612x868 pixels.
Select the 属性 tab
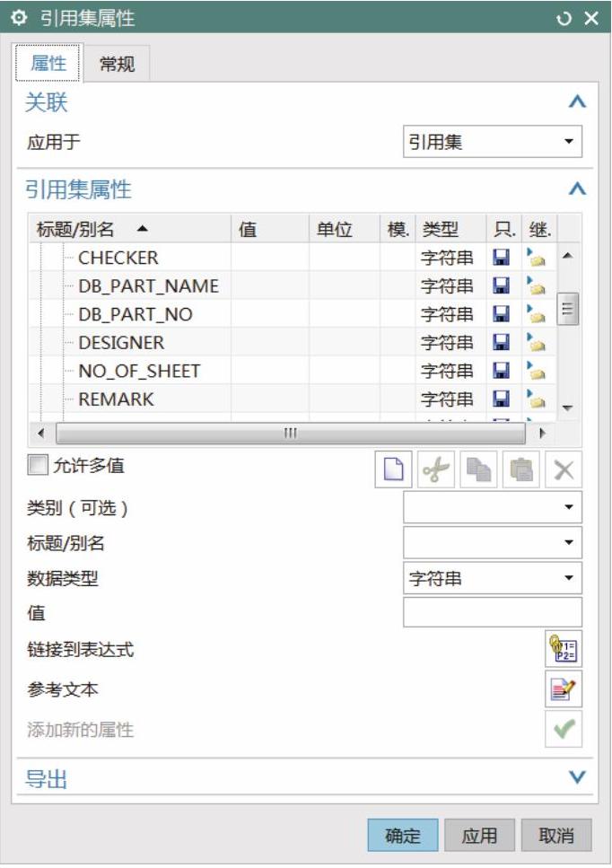48,64
